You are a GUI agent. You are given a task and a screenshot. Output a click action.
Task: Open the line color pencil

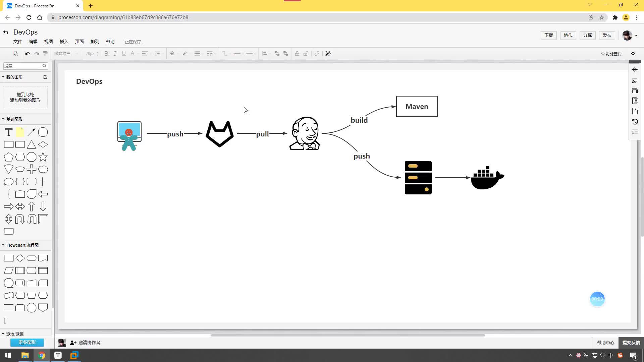point(185,54)
